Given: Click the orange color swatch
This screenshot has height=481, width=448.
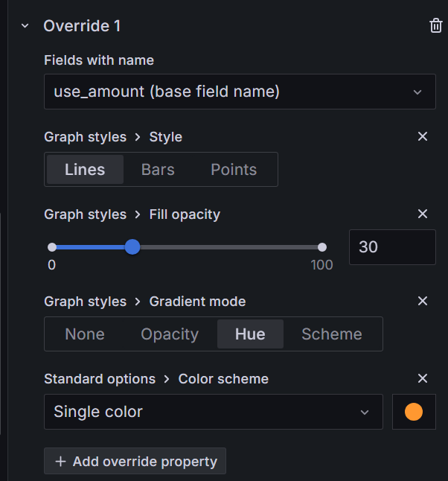Looking at the screenshot, I should [x=414, y=412].
